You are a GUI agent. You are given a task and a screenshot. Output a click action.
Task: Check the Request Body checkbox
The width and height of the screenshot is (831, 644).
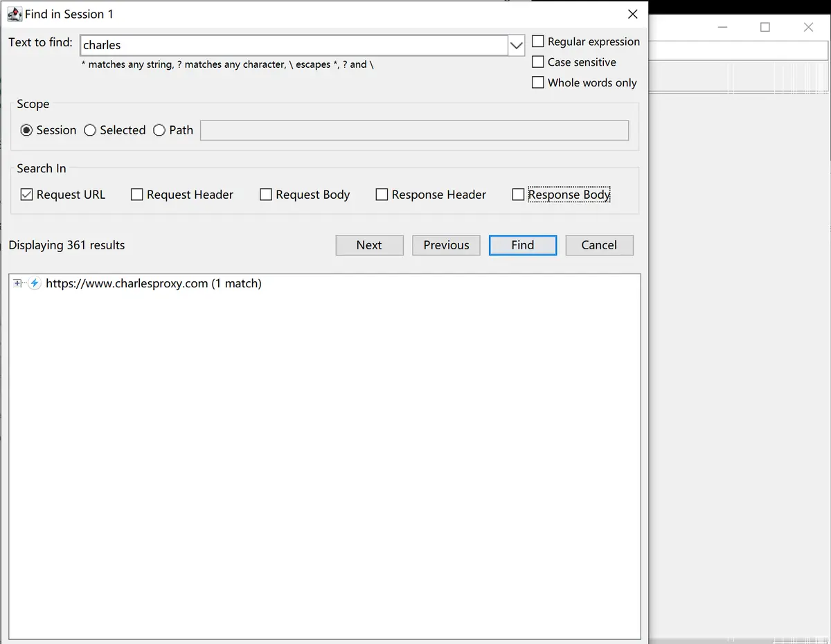click(265, 195)
